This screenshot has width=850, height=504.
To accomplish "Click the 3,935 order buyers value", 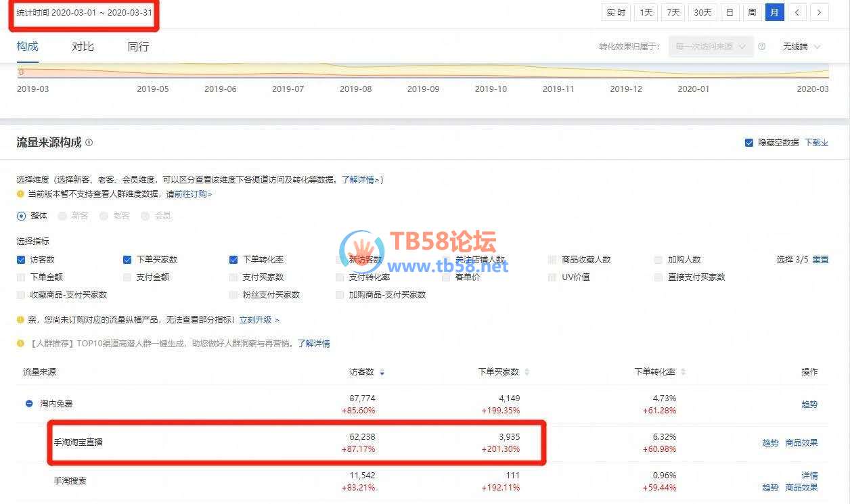I will coord(508,437).
